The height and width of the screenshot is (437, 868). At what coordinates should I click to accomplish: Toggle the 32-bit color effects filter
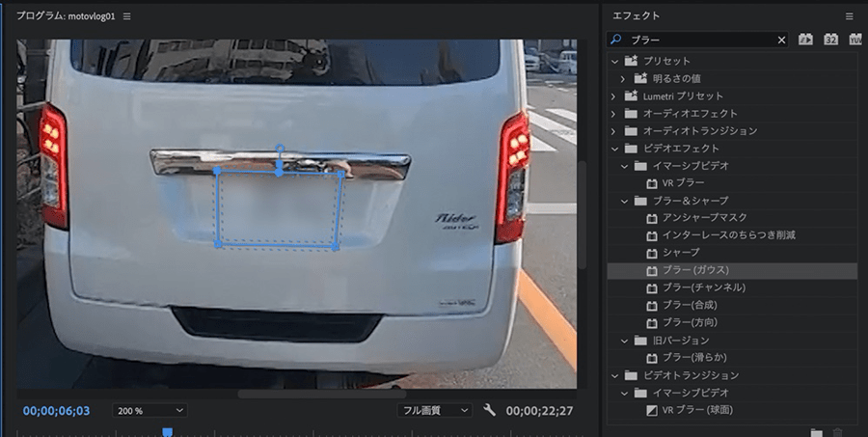point(830,40)
